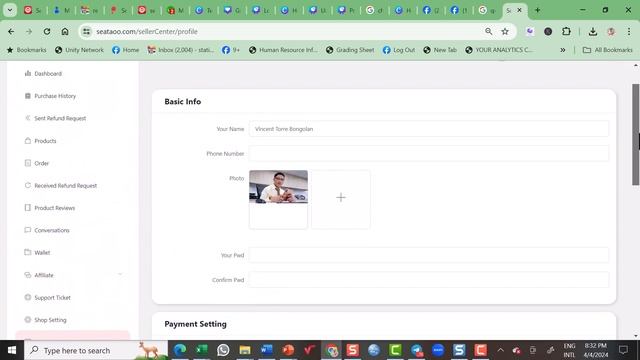640x360 pixels.
Task: Open Order in the sidebar
Action: click(37, 163)
